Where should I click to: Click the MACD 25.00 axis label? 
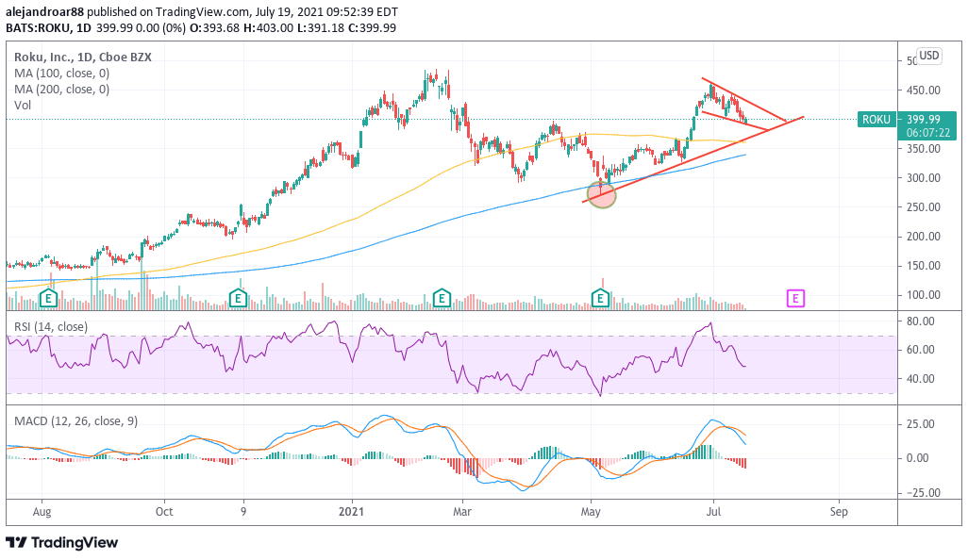tap(921, 423)
